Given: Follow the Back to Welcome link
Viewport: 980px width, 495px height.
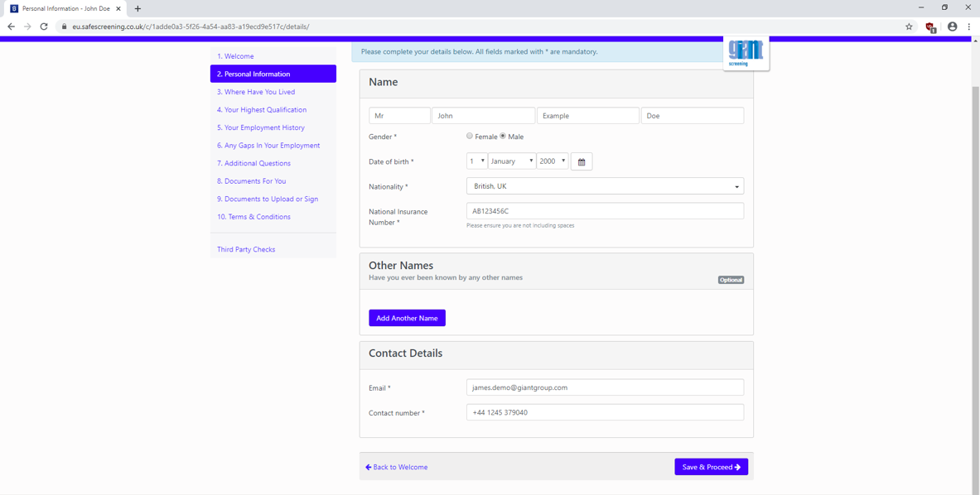Looking at the screenshot, I should [397, 467].
